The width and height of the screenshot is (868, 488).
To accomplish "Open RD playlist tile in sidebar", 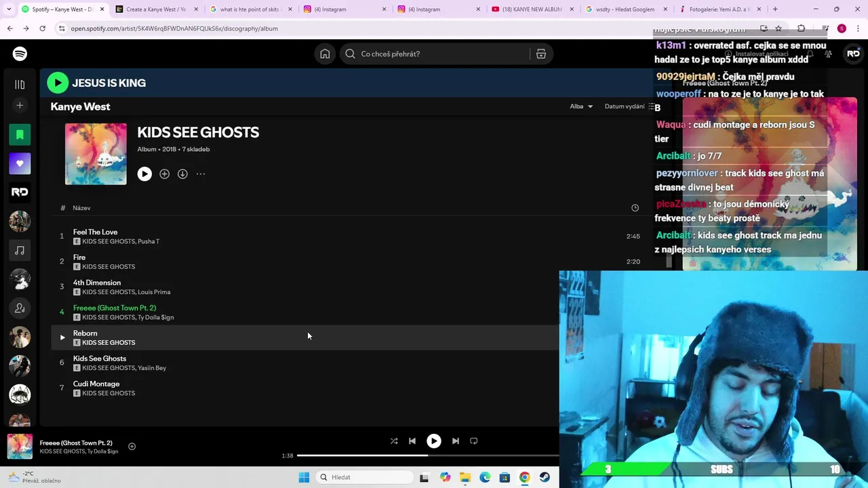I will (x=20, y=192).
